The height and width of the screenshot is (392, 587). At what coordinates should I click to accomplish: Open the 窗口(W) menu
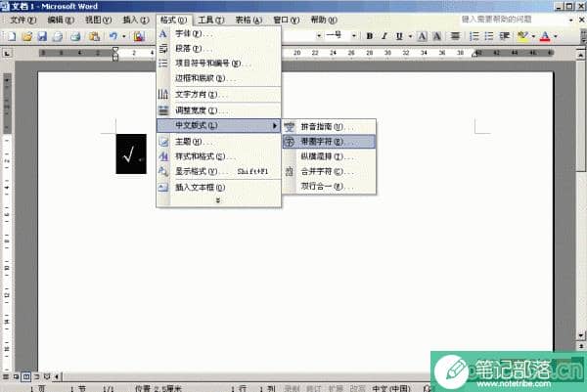tap(287, 20)
